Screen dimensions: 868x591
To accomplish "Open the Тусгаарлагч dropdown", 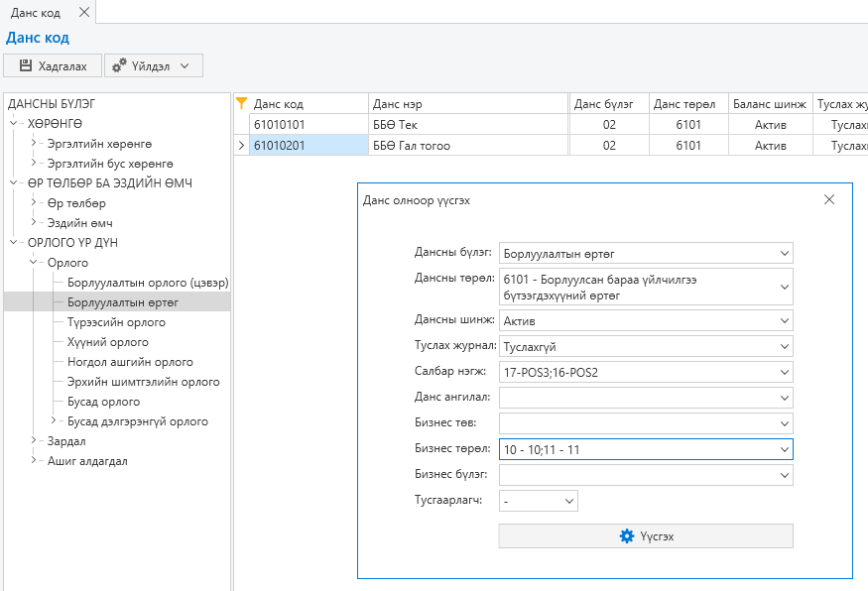I will pyautogui.click(x=569, y=501).
